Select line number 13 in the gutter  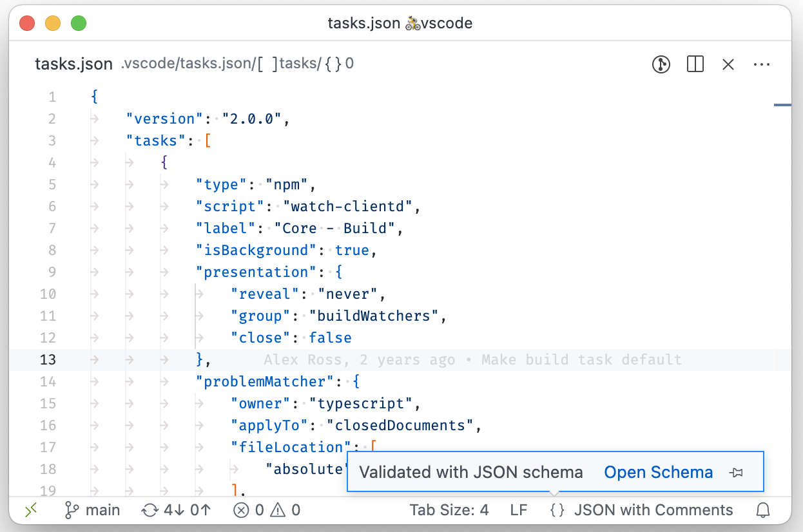tap(48, 359)
